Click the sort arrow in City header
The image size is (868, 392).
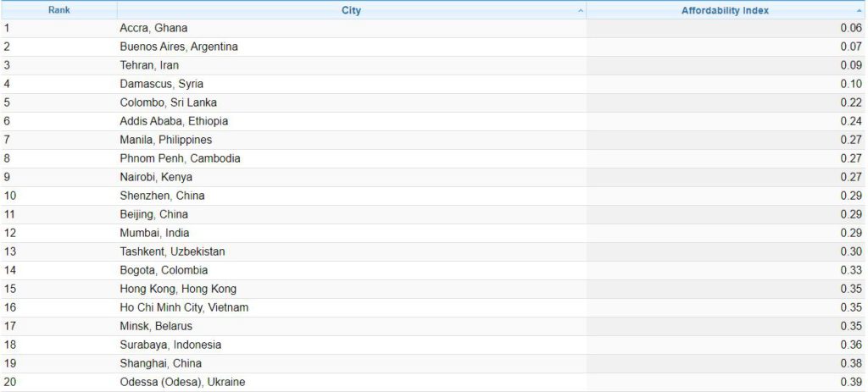click(x=580, y=11)
